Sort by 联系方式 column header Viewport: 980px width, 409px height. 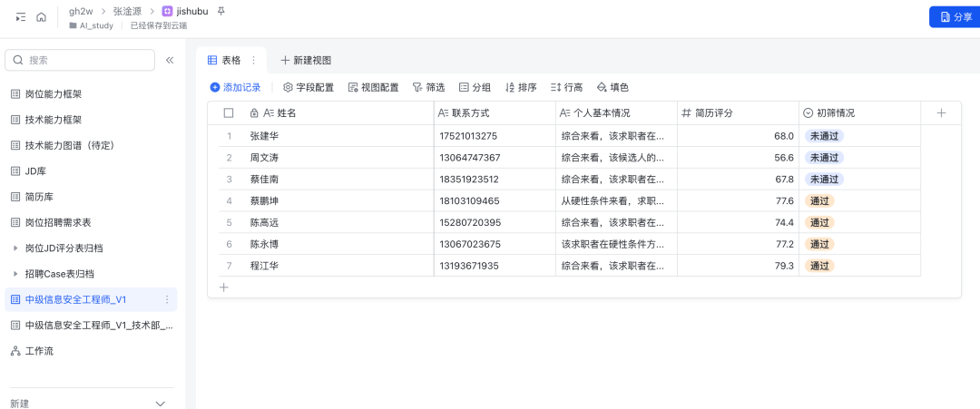[x=495, y=113]
